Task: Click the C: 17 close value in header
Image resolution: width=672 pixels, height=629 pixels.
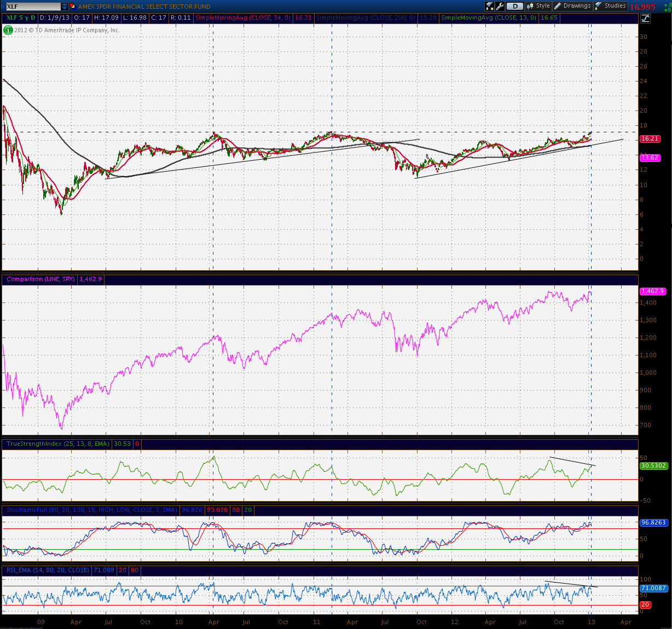Action: coord(159,18)
